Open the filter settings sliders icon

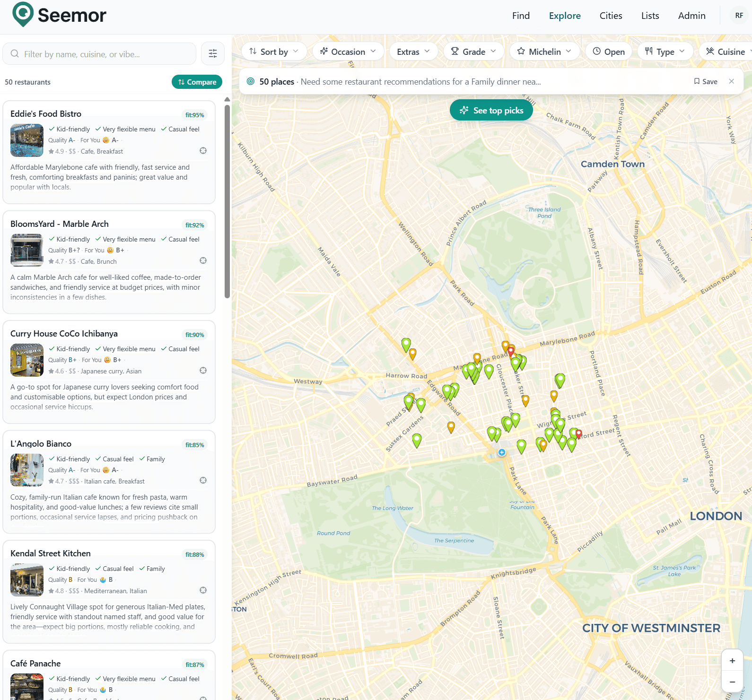[x=213, y=53]
